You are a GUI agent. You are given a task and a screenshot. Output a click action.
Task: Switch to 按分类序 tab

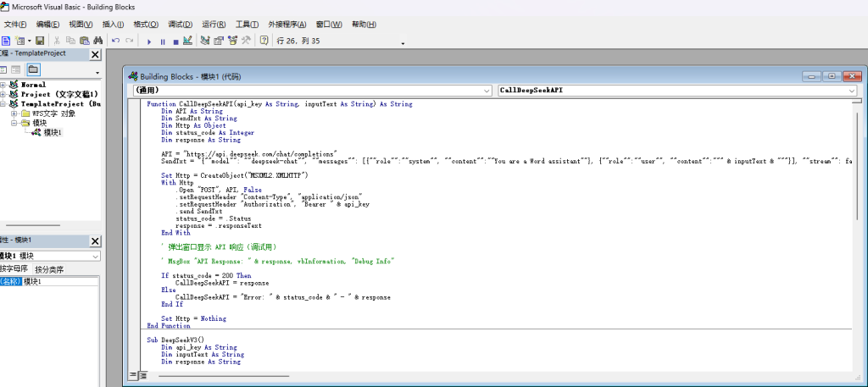[x=49, y=270]
